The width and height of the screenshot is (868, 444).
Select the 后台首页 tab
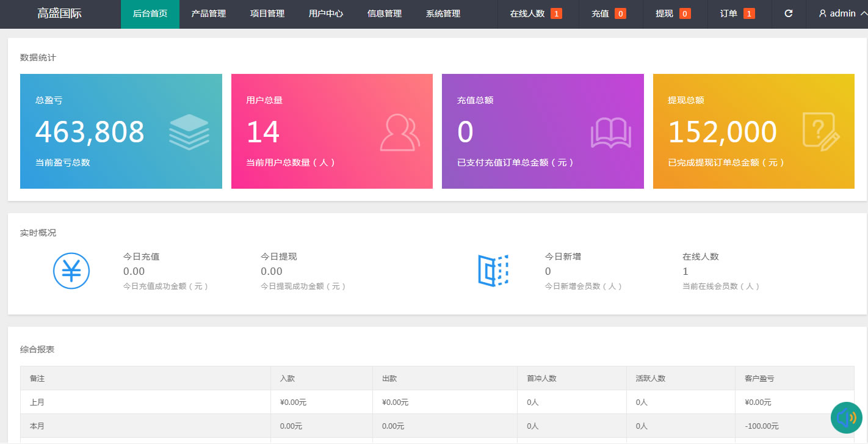coord(150,13)
